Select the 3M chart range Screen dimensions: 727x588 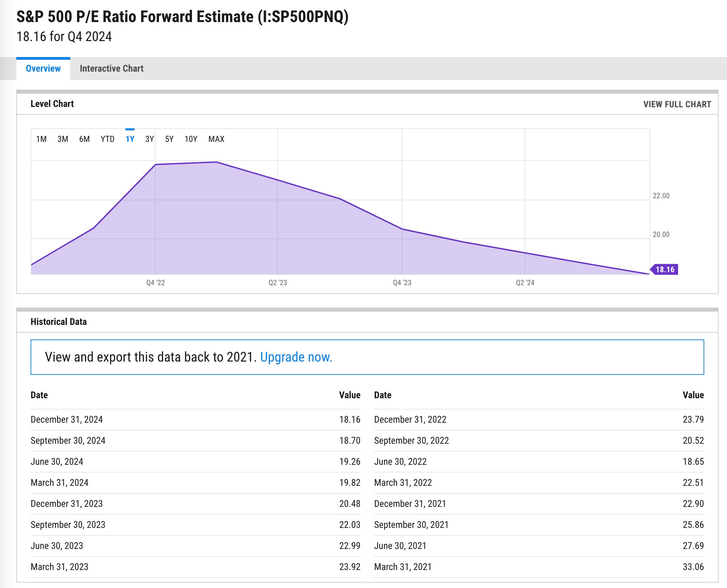tap(63, 139)
